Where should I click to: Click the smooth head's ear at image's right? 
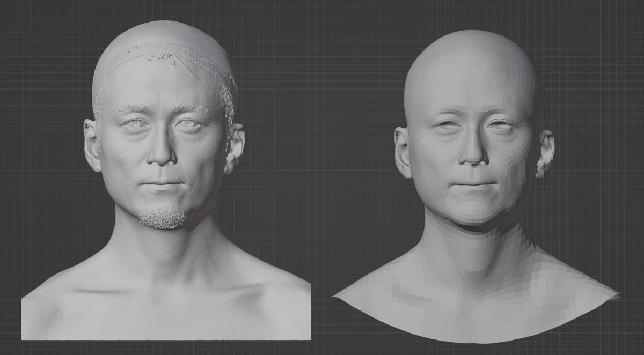pyautogui.click(x=545, y=153)
